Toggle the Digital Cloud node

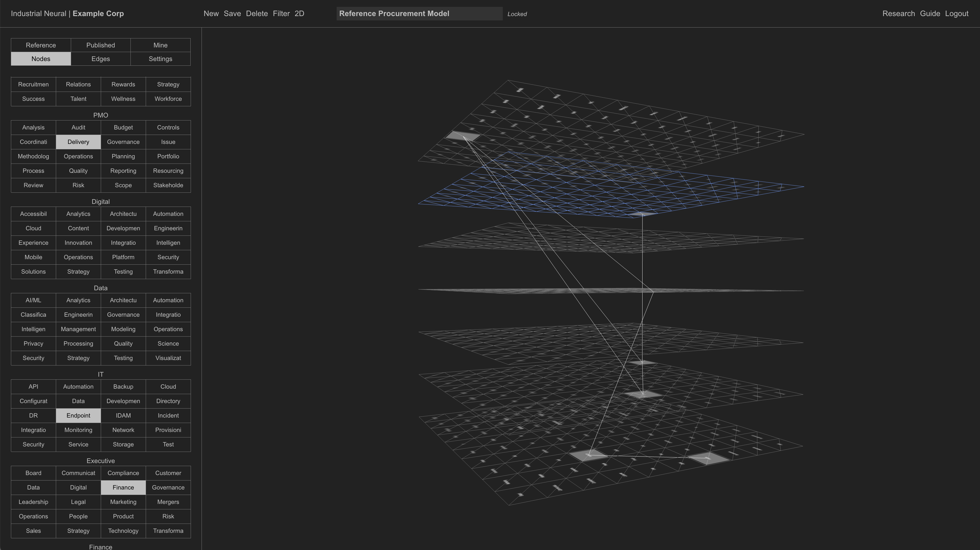[34, 228]
